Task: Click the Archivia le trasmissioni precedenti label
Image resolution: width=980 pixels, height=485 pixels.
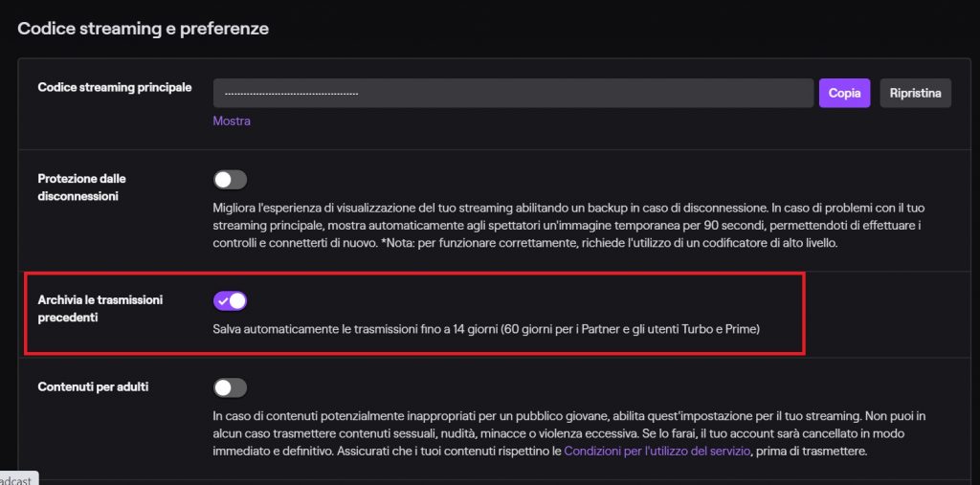Action: [100, 308]
